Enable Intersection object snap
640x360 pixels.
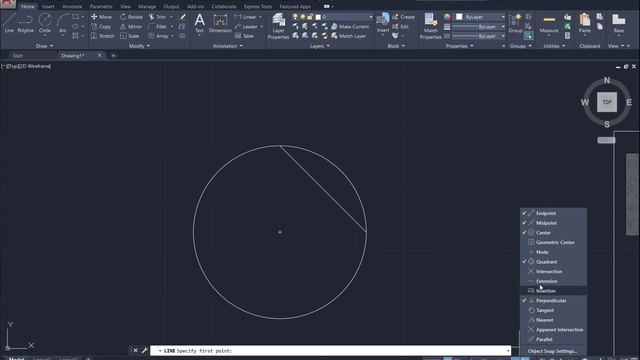[x=553, y=271]
